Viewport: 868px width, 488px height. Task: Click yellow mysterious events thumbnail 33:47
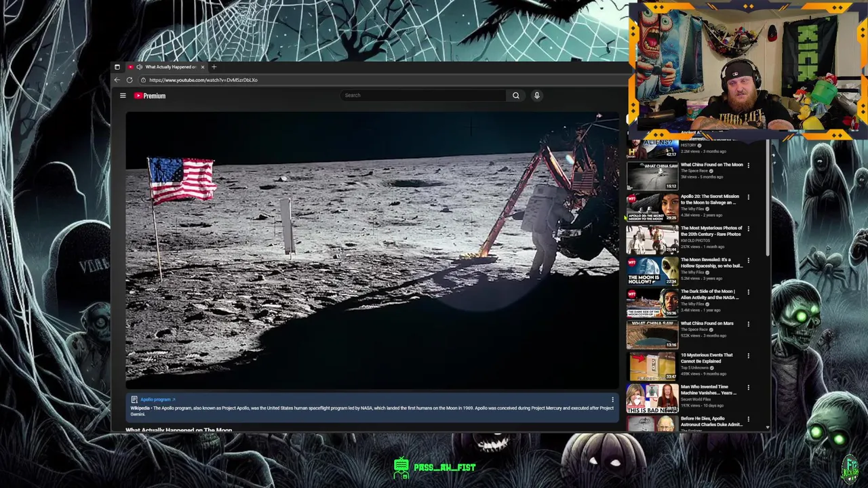point(652,367)
